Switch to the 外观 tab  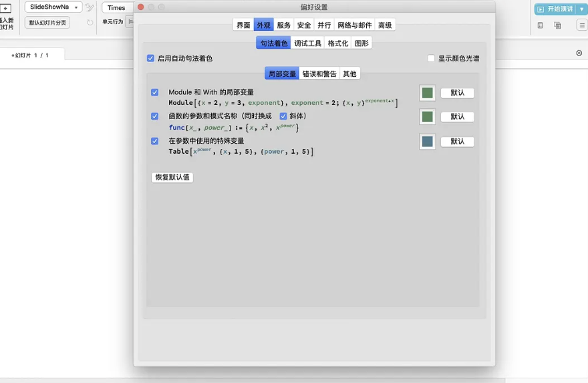[x=264, y=25]
